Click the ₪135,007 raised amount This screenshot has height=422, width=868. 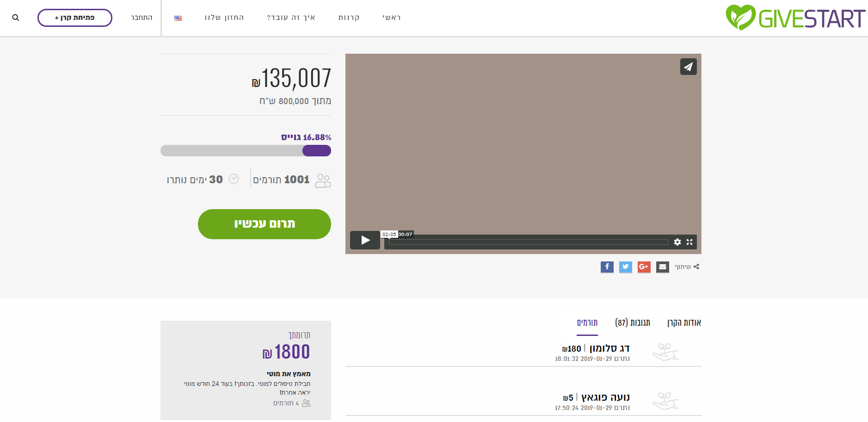tap(291, 78)
